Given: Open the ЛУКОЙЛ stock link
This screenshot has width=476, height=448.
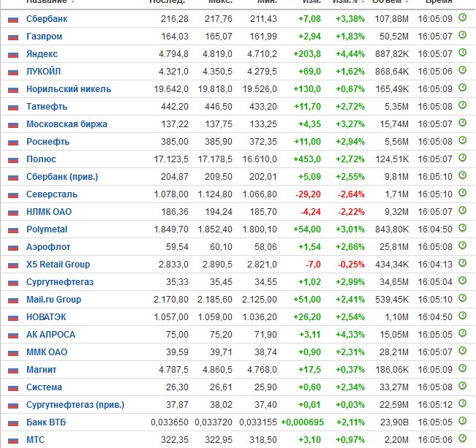Looking at the screenshot, I should pyautogui.click(x=43, y=72).
